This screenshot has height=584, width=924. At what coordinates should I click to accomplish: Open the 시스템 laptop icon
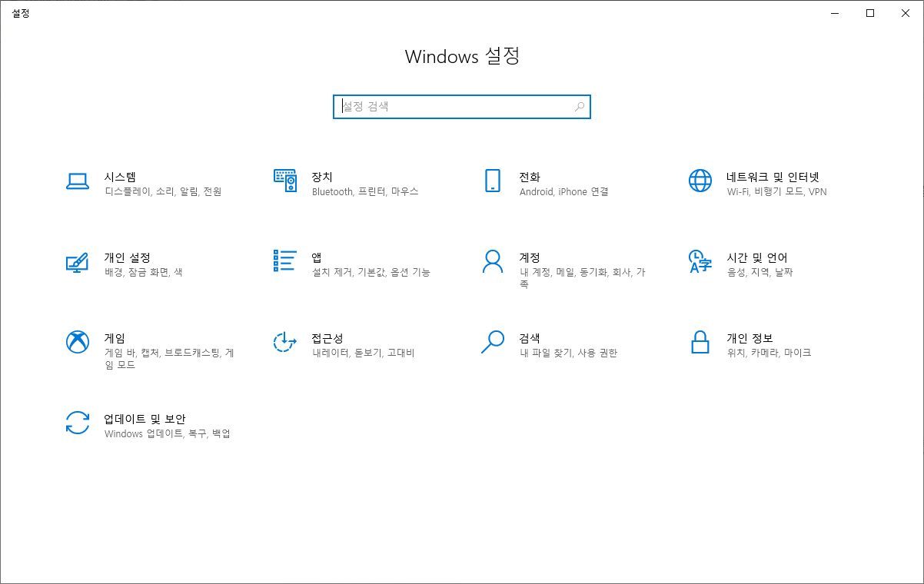(x=78, y=181)
